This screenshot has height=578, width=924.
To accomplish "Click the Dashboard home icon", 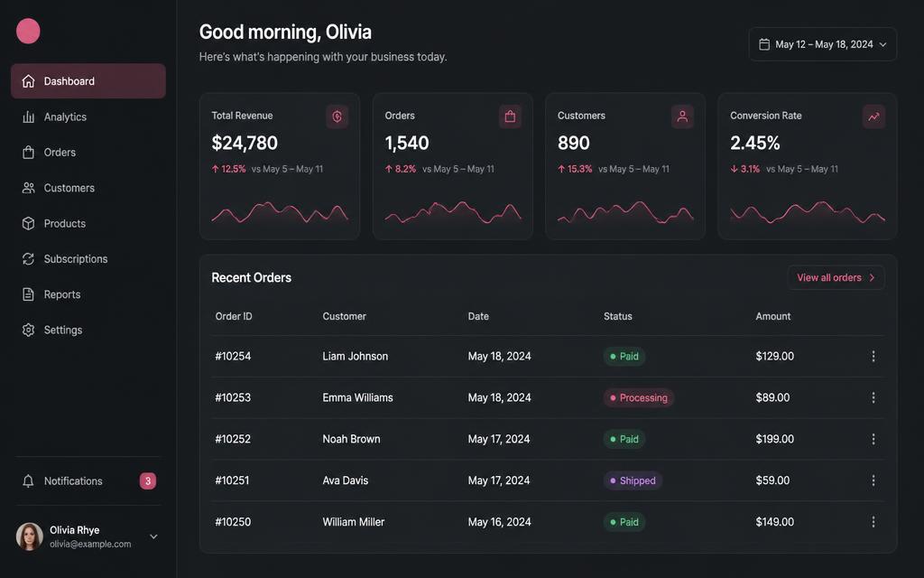I will click(x=28, y=81).
